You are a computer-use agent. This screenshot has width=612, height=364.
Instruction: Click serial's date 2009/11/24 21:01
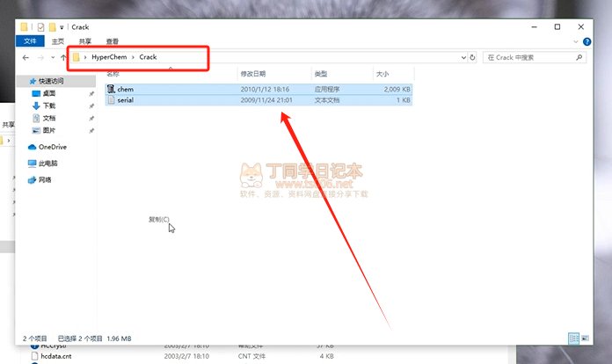(x=266, y=100)
